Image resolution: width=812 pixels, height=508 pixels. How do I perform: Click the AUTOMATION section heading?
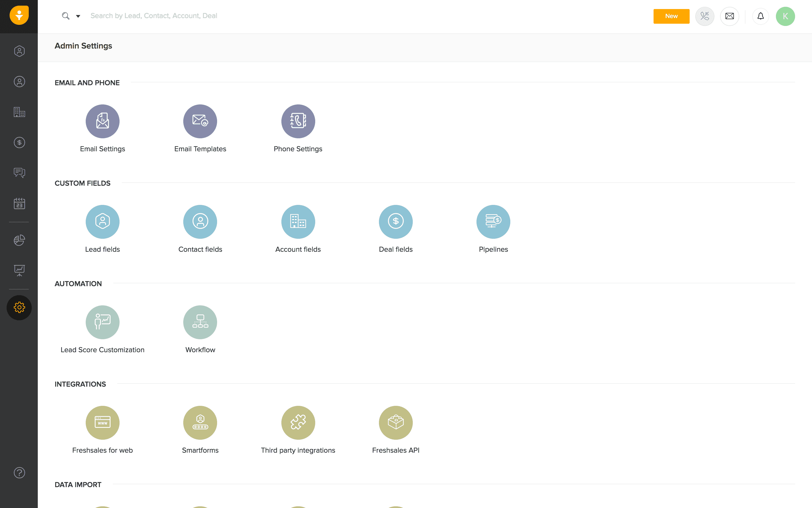(78, 284)
